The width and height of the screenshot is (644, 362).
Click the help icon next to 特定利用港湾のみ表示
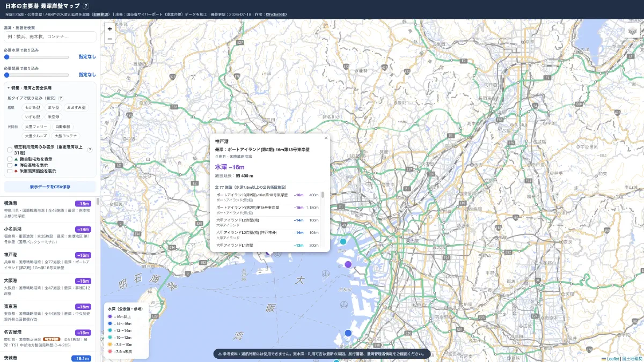[90, 150]
